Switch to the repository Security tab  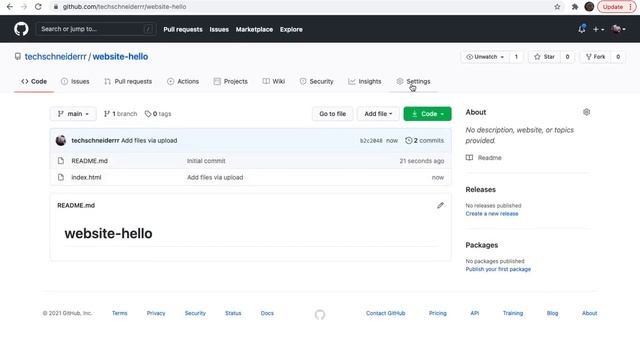pos(316,81)
